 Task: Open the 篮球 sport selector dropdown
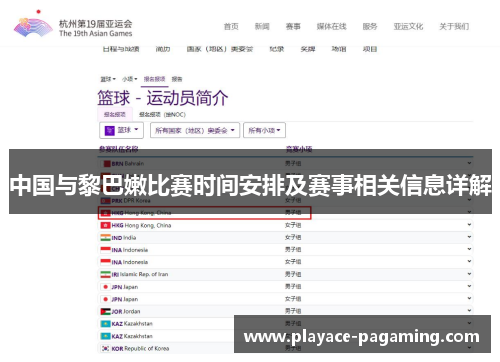pyautogui.click(x=121, y=130)
